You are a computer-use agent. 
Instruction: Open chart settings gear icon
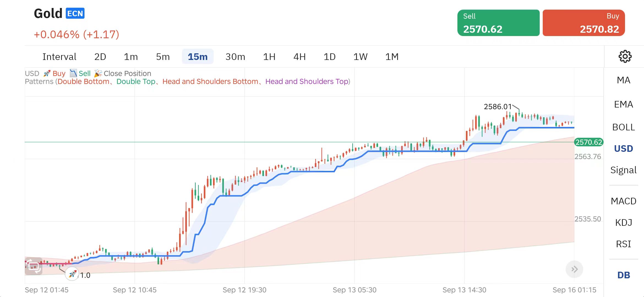point(625,56)
